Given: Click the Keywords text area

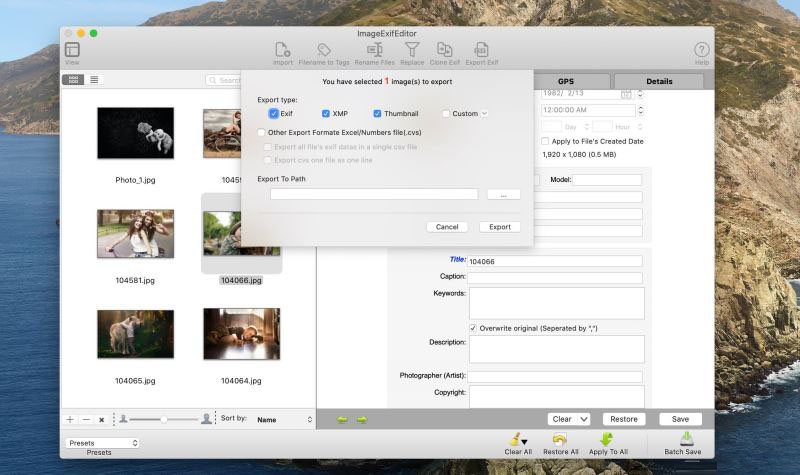Looking at the screenshot, I should tap(557, 303).
